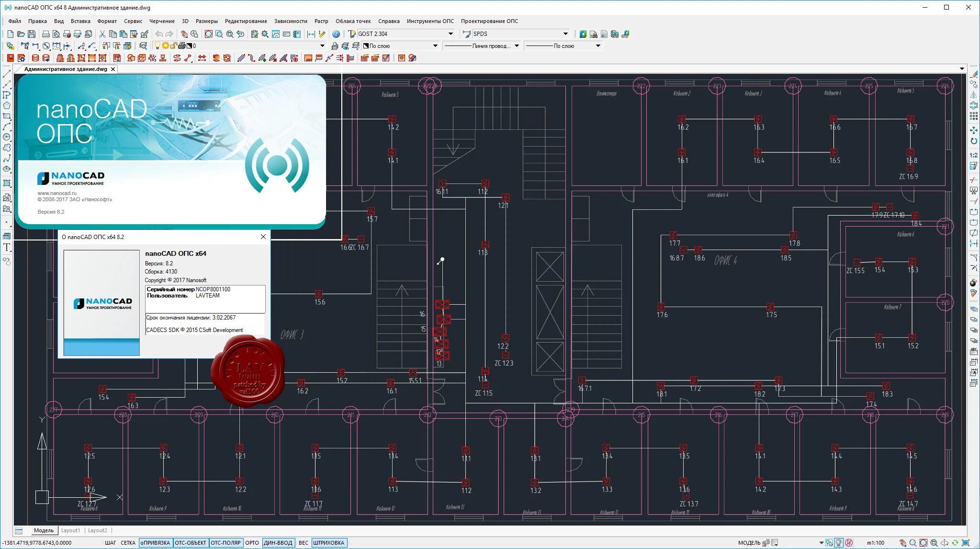This screenshot has width=980, height=549.
Task: Open the status bar small down-arrow menu
Action: coord(822,543)
